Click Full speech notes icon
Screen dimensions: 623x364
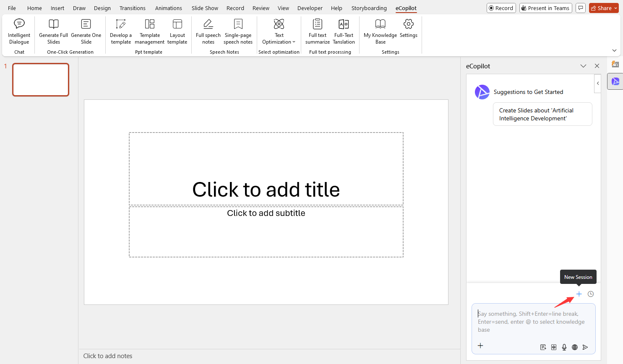click(208, 24)
